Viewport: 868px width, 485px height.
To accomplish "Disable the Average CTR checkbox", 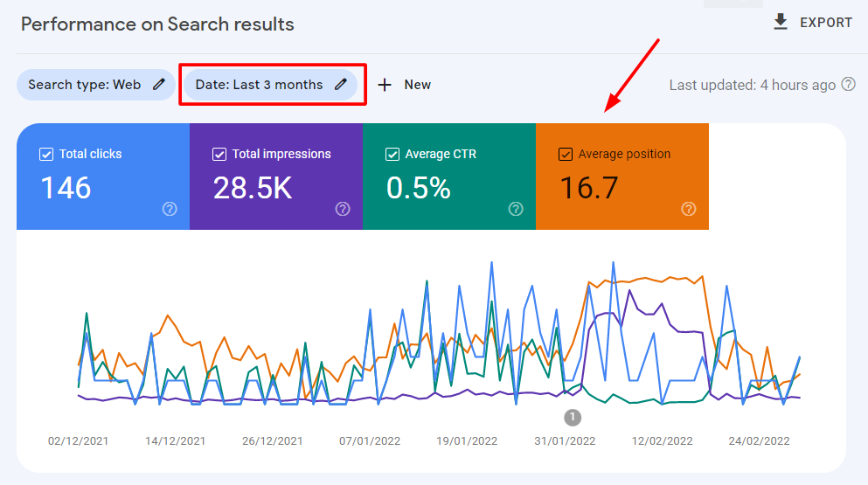I will pyautogui.click(x=392, y=155).
